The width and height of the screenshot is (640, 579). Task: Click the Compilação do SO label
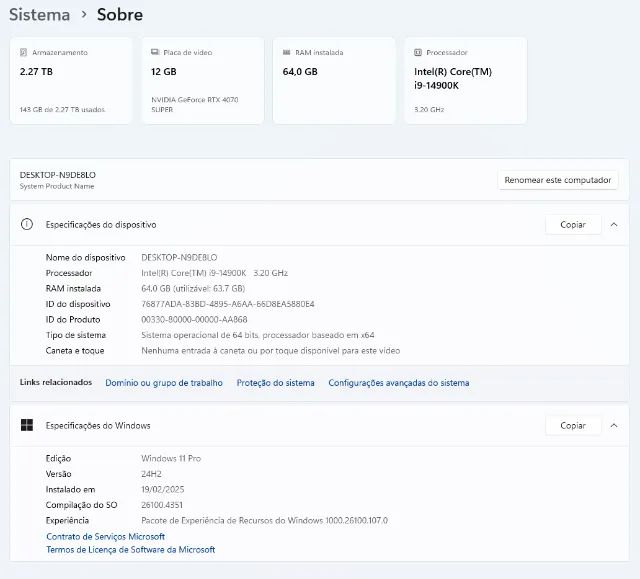click(x=81, y=505)
